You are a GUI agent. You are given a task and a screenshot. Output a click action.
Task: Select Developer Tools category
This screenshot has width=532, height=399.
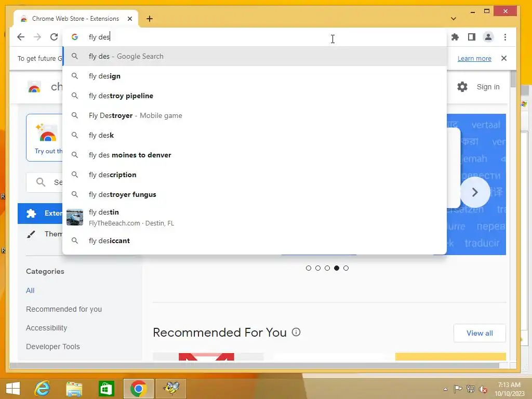click(x=53, y=347)
